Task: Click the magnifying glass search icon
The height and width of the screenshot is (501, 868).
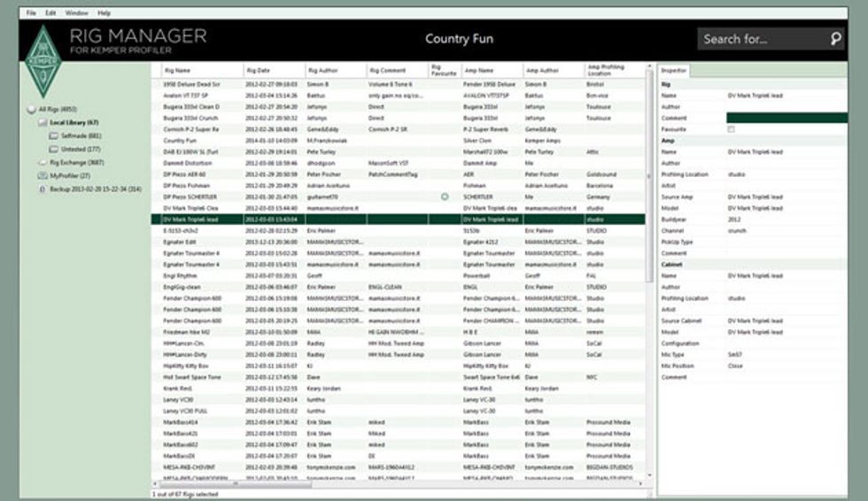Action: pos(835,39)
